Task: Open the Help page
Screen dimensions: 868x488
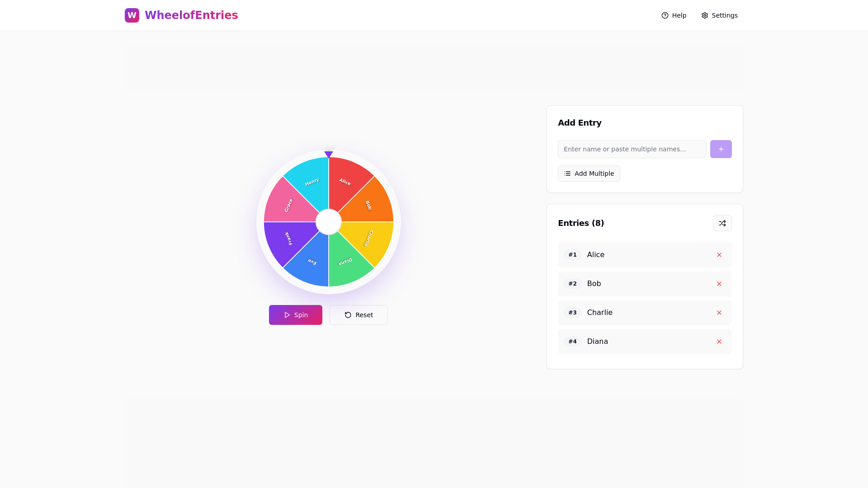Action: pyautogui.click(x=674, y=15)
